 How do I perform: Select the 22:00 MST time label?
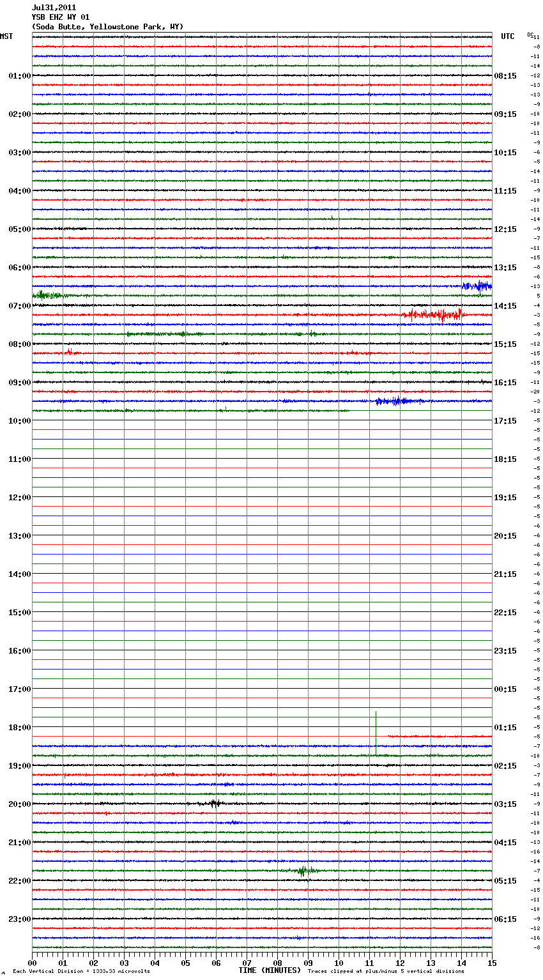click(20, 881)
